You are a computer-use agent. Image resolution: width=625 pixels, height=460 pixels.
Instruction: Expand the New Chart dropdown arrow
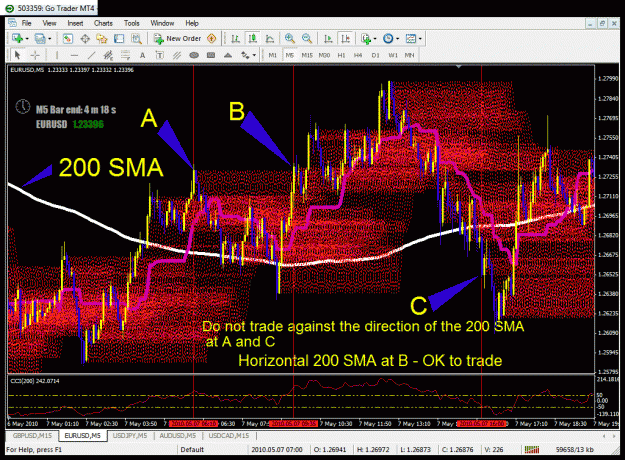pos(27,39)
